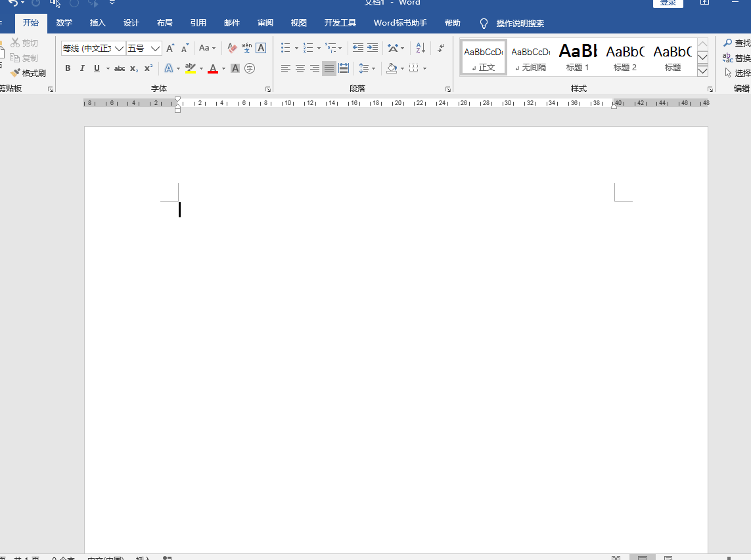The height and width of the screenshot is (560, 751).
Task: Toggle underline formatting
Action: 97,68
